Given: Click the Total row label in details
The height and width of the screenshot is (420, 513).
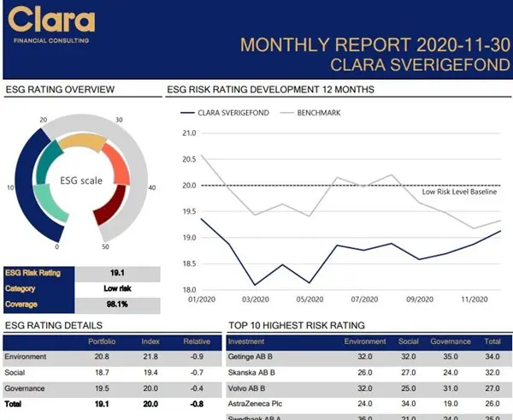Looking at the screenshot, I should coord(13,404).
